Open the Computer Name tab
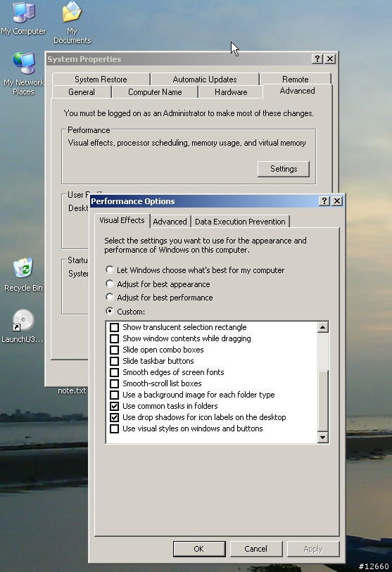The image size is (392, 572). pyautogui.click(x=155, y=92)
